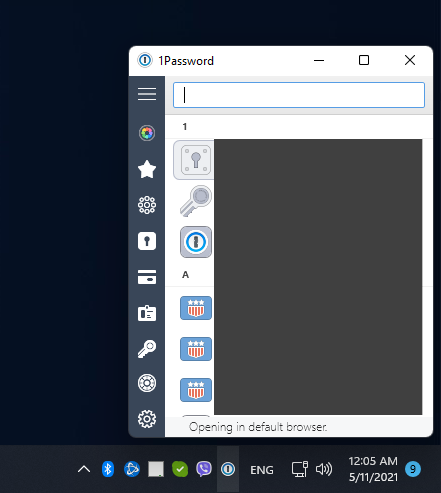Open Viber from the system tray
This screenshot has height=493, width=441.
(x=204, y=469)
